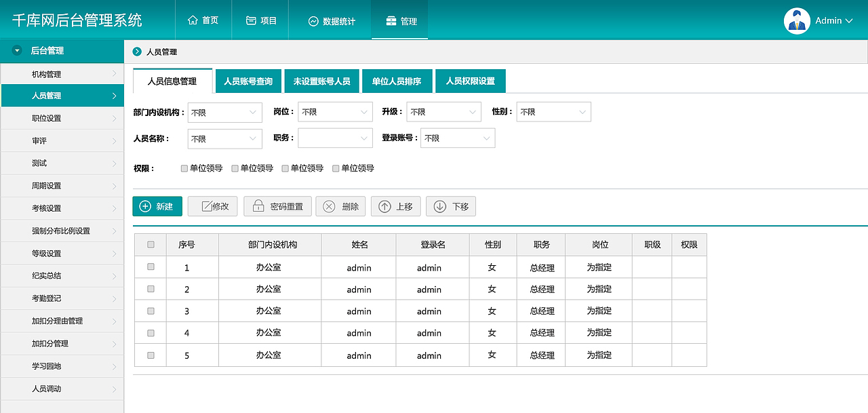Viewport: 868px width, 413px height.
Task: Check the select-all checkbox in table header
Action: pos(149,244)
